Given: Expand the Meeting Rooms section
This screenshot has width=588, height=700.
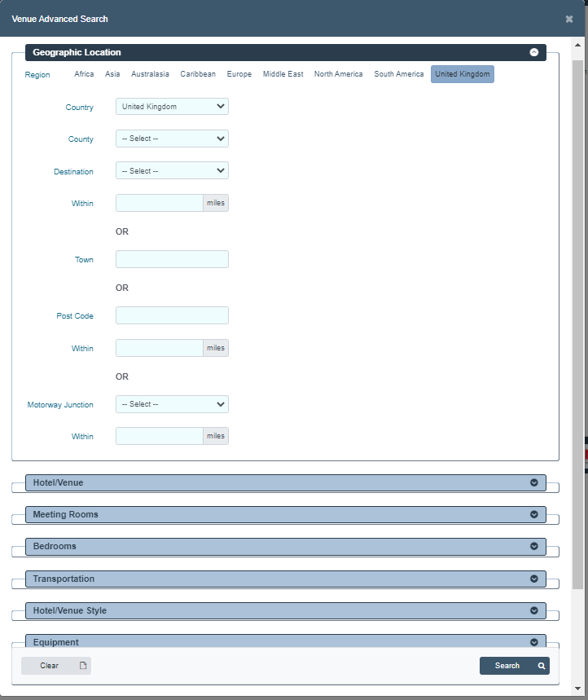Looking at the screenshot, I should (x=286, y=515).
